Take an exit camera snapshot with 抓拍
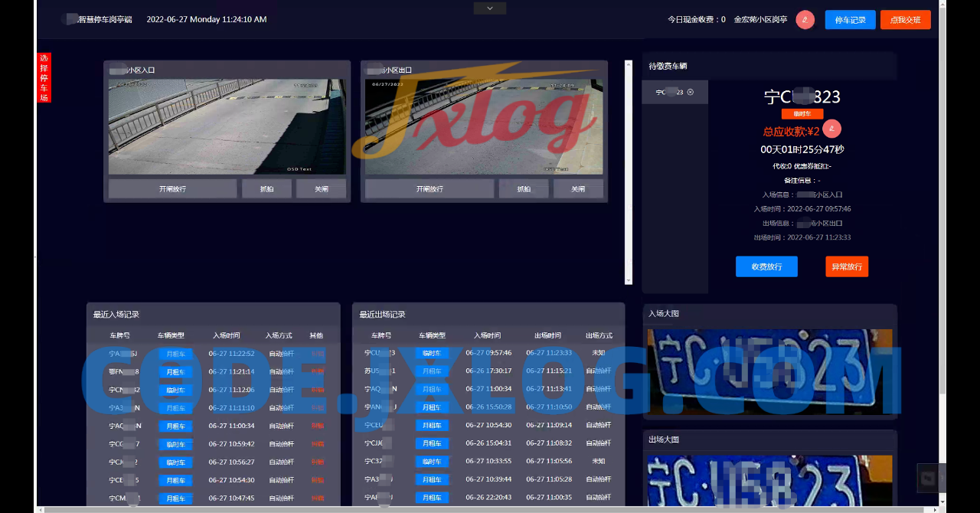This screenshot has height=513, width=980. pos(524,189)
